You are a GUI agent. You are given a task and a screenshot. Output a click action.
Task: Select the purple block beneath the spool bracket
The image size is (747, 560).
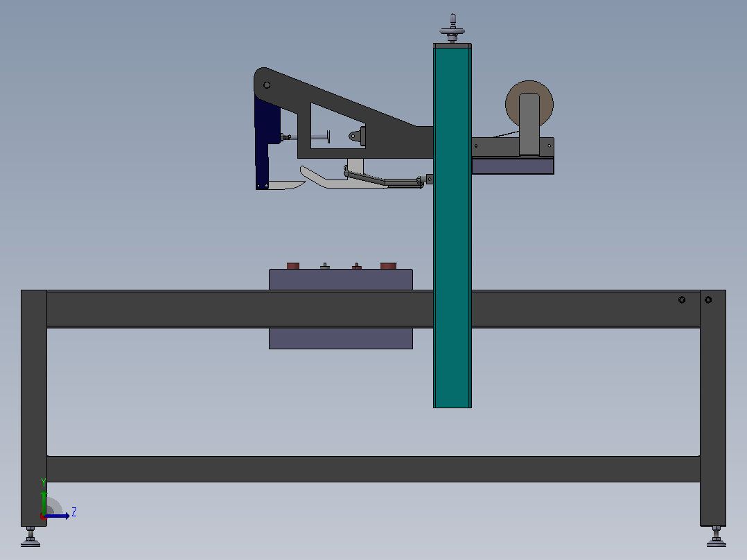coord(513,166)
